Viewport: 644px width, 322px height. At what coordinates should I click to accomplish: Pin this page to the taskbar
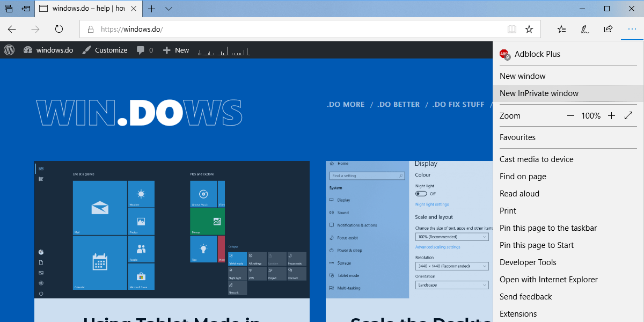[x=568, y=228]
